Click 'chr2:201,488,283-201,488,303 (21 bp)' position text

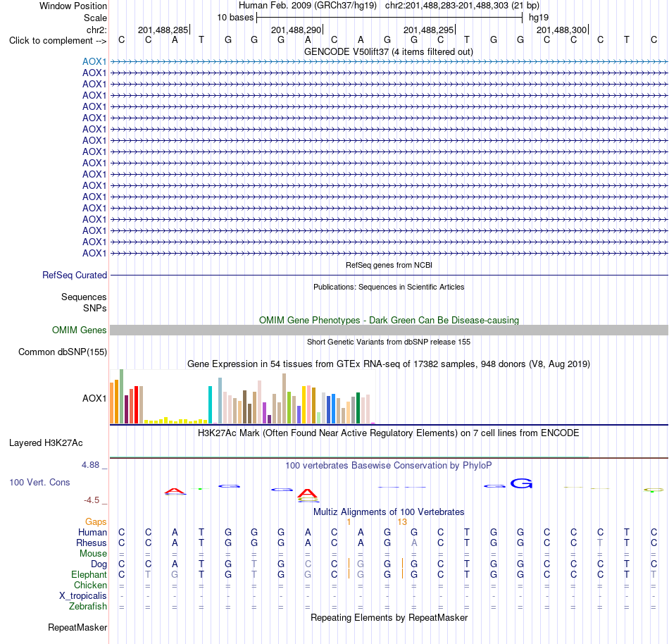462,6
